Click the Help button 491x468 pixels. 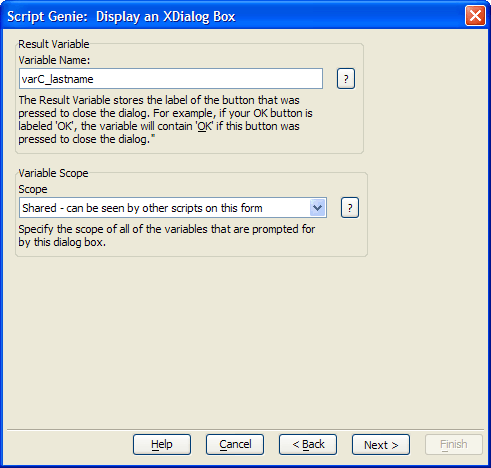[x=162, y=444]
